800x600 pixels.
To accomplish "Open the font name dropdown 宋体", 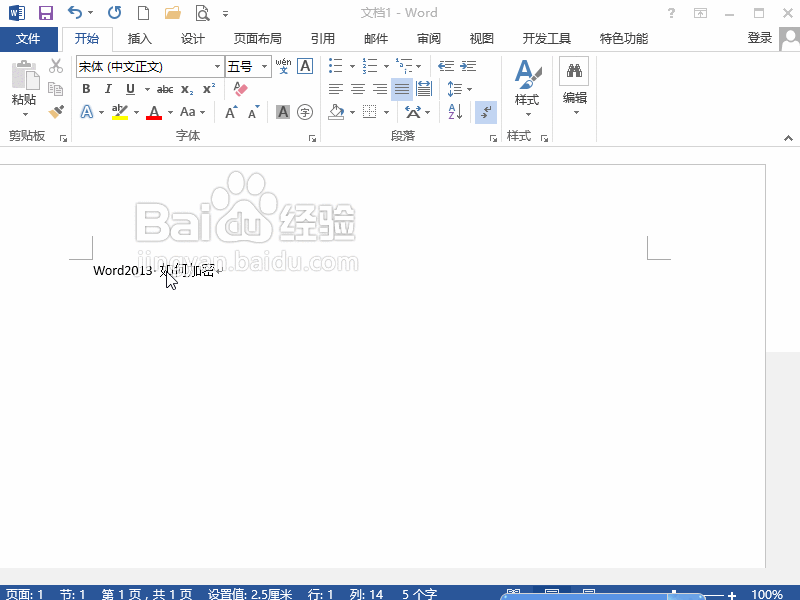I will coord(217,66).
